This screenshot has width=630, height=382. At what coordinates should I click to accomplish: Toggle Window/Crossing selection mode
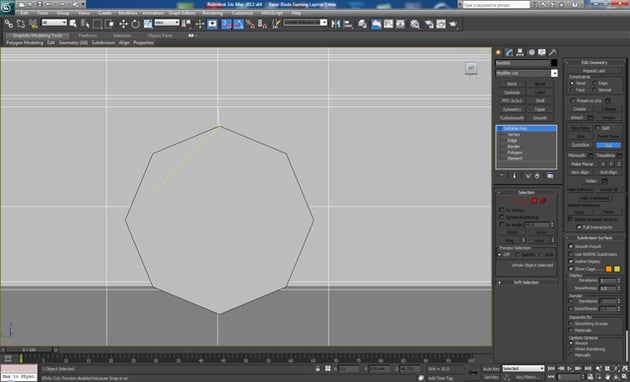(109, 24)
